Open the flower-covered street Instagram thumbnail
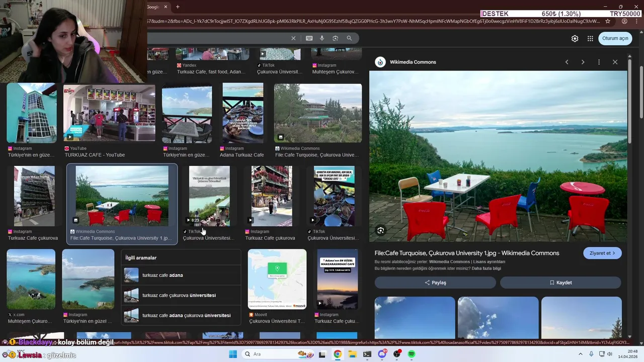 272,196
